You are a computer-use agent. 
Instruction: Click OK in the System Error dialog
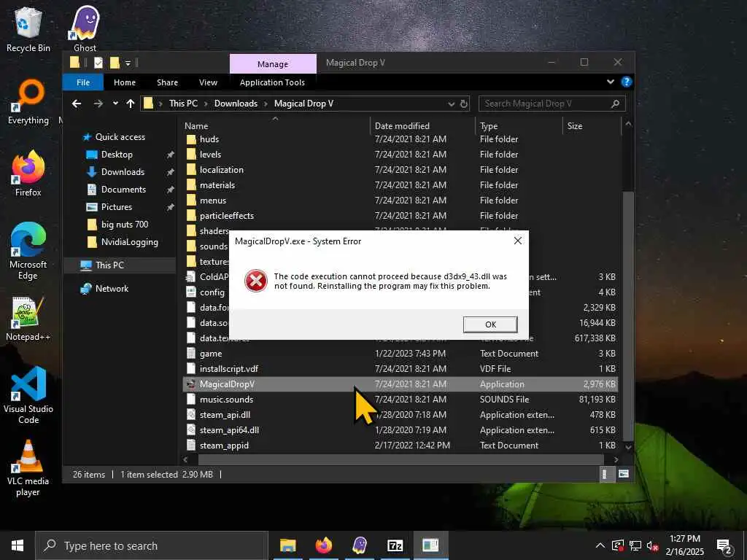(490, 324)
